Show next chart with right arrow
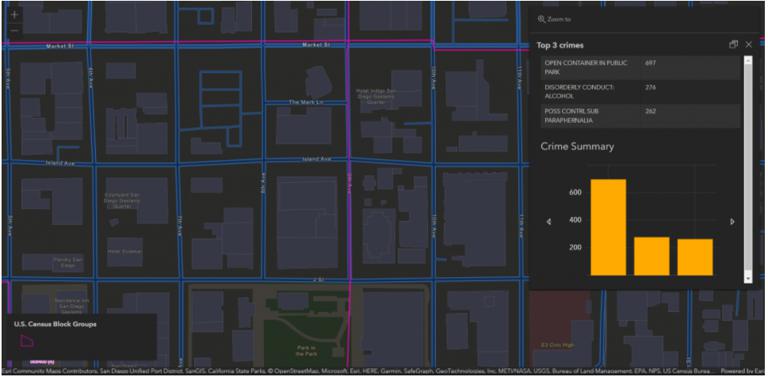Screen dimensions: 768x377 pyautogui.click(x=732, y=222)
